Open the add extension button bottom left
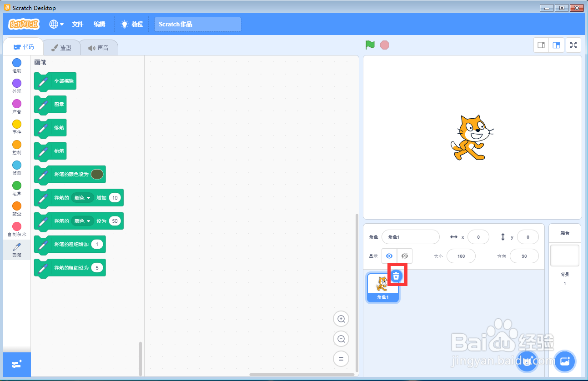 pos(16,364)
